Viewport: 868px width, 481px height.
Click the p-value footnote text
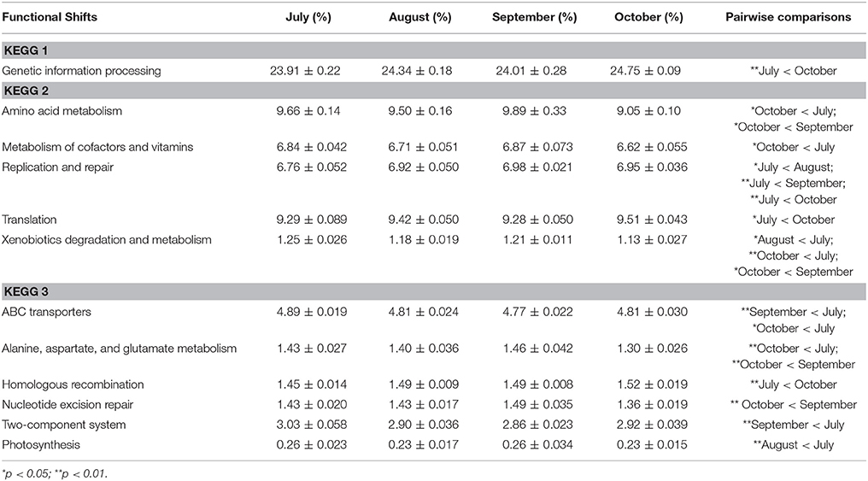pos(55,473)
